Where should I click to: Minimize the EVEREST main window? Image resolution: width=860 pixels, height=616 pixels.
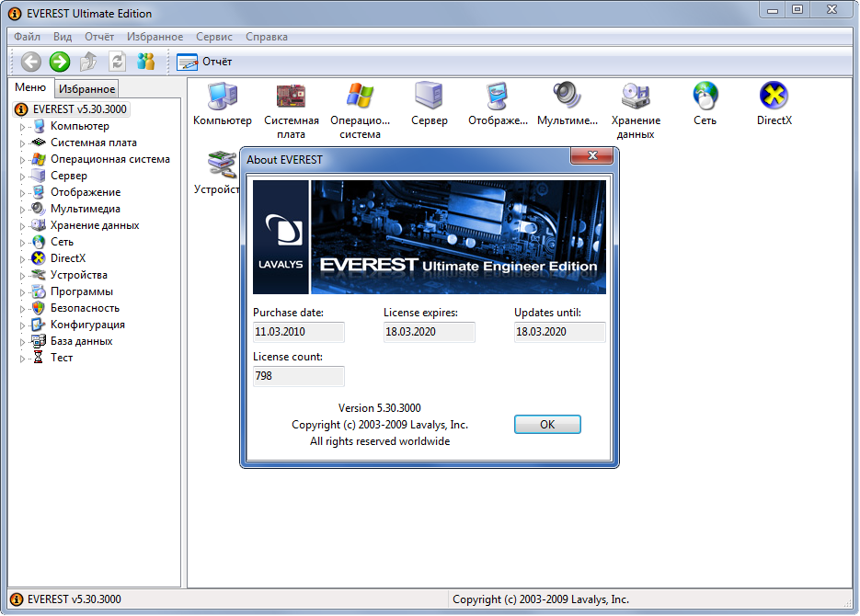(773, 10)
